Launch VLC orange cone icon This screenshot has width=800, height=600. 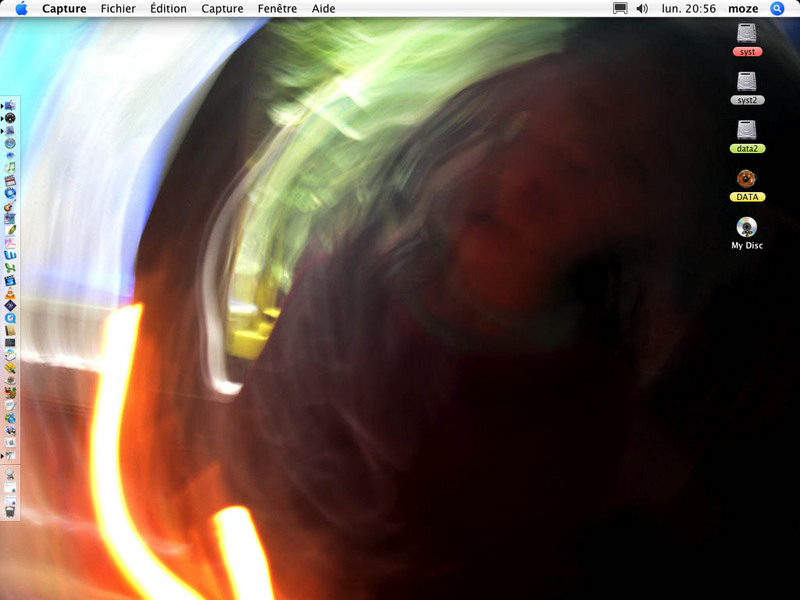10,293
